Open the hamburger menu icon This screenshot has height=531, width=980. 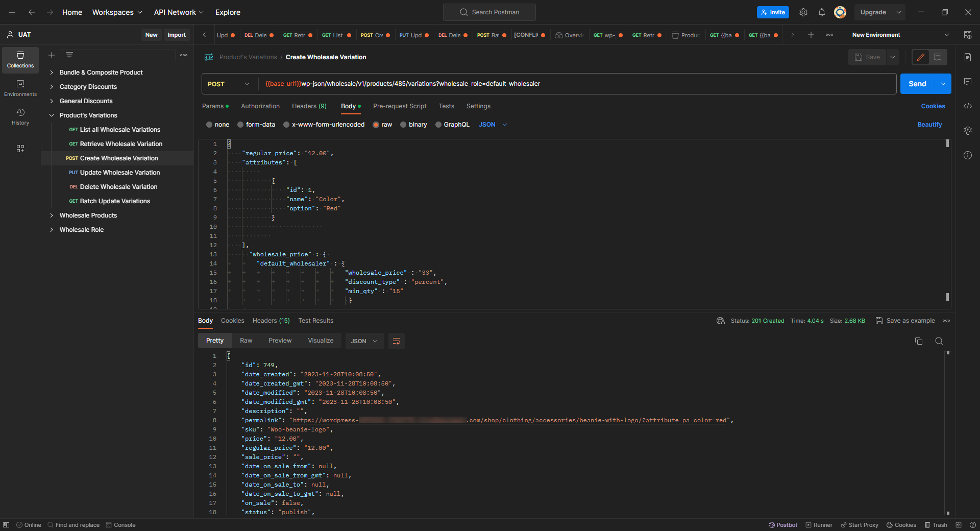[12, 12]
